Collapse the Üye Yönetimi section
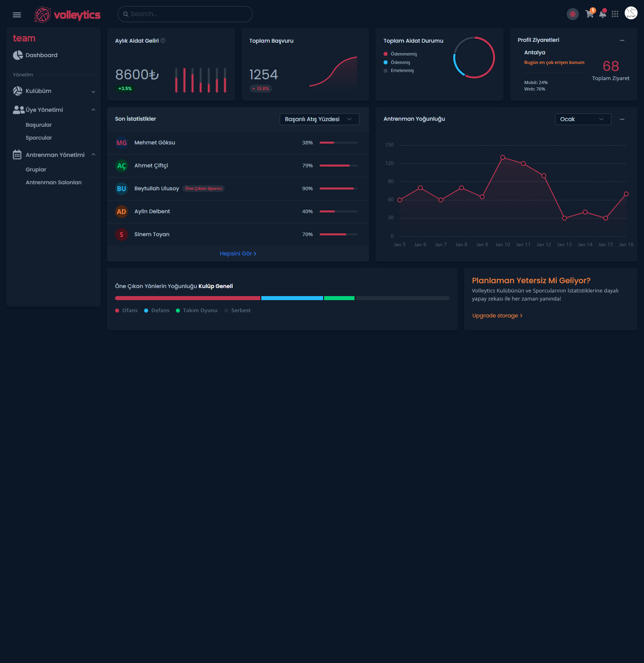The width and height of the screenshot is (644, 663). (45, 109)
